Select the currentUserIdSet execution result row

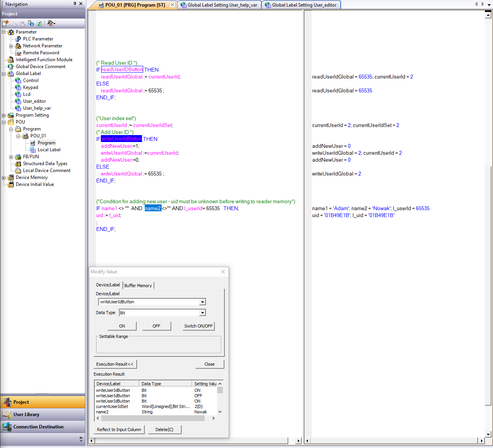156,406
